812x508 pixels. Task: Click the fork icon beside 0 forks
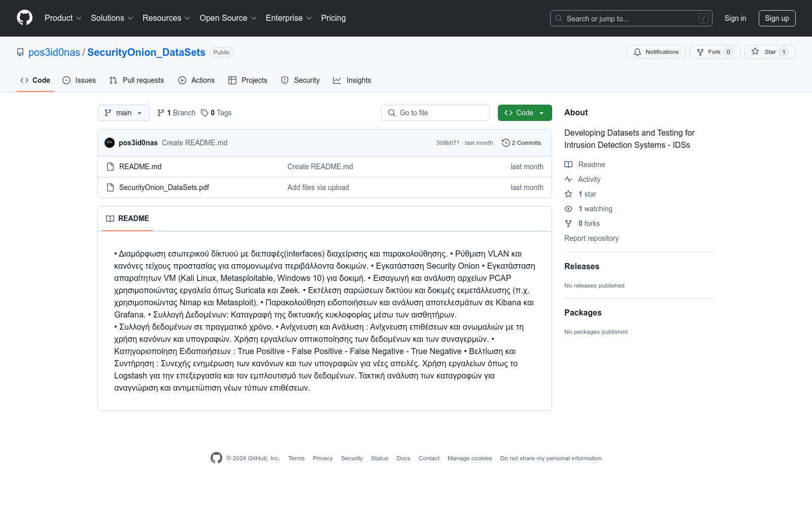click(x=568, y=224)
